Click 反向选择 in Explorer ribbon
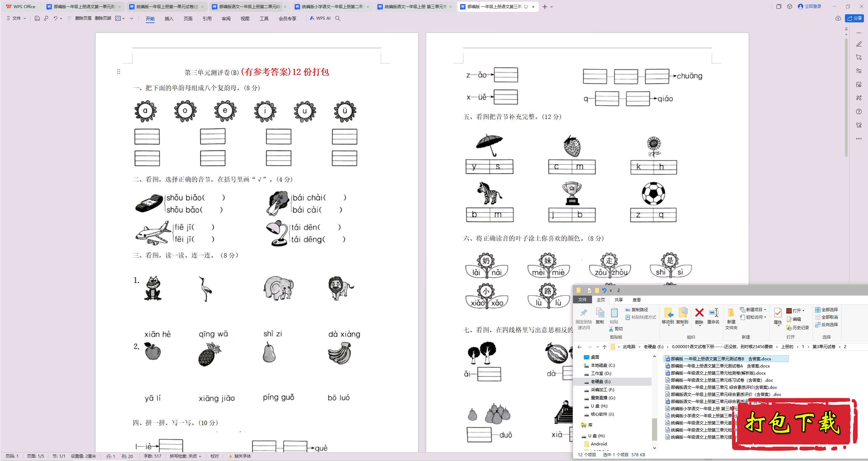This screenshot has height=461, width=868. 826,324
